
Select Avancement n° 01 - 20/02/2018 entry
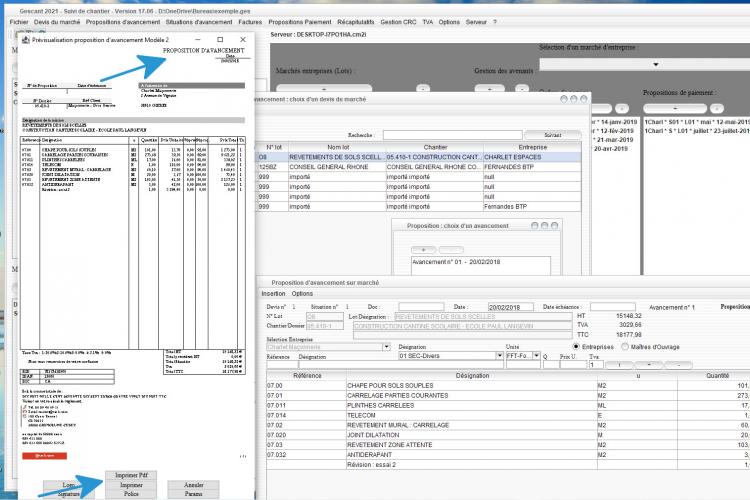456,262
